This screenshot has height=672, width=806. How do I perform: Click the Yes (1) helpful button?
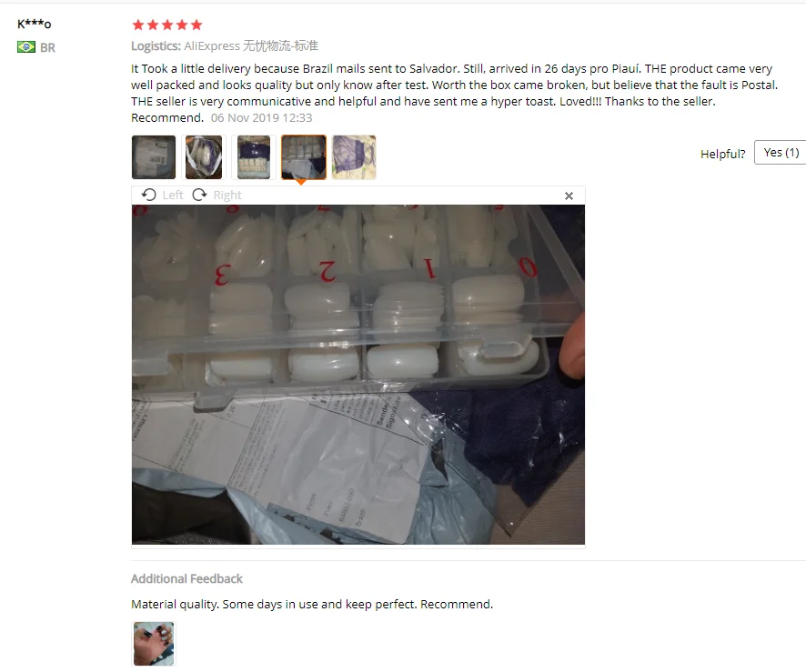(781, 153)
